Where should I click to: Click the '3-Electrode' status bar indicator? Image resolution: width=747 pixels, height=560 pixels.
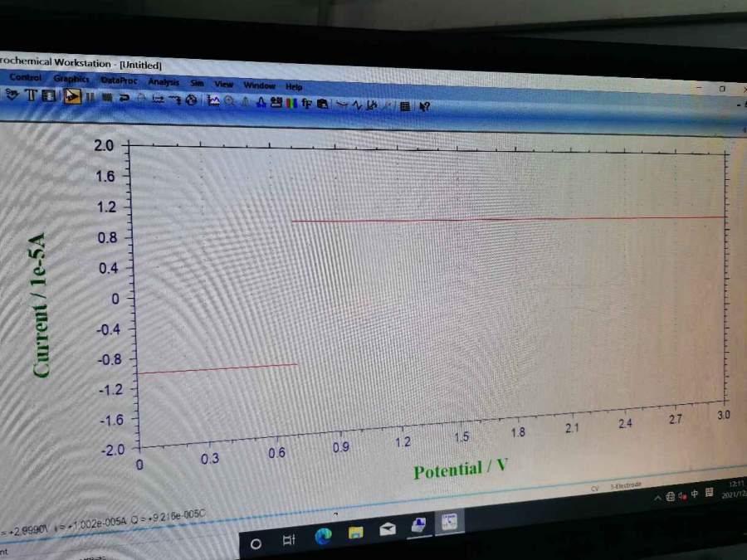click(x=626, y=485)
